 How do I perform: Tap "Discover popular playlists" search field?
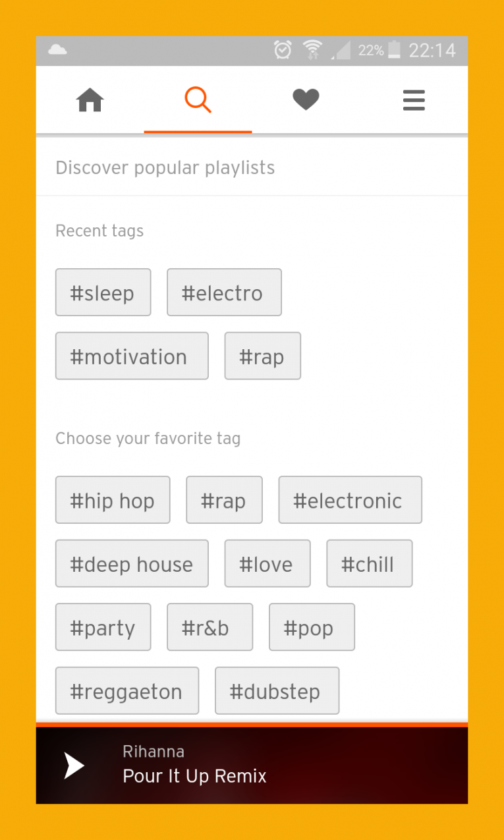click(165, 167)
